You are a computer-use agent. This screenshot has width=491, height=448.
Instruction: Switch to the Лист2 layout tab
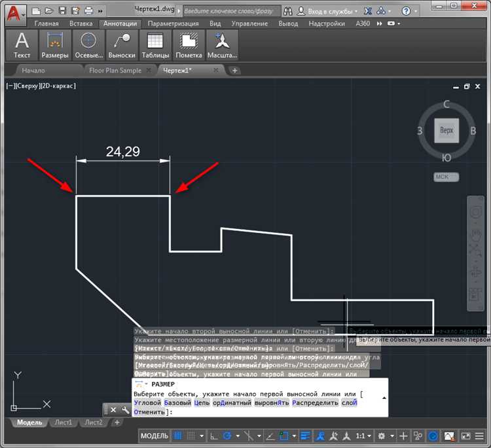[x=94, y=422]
